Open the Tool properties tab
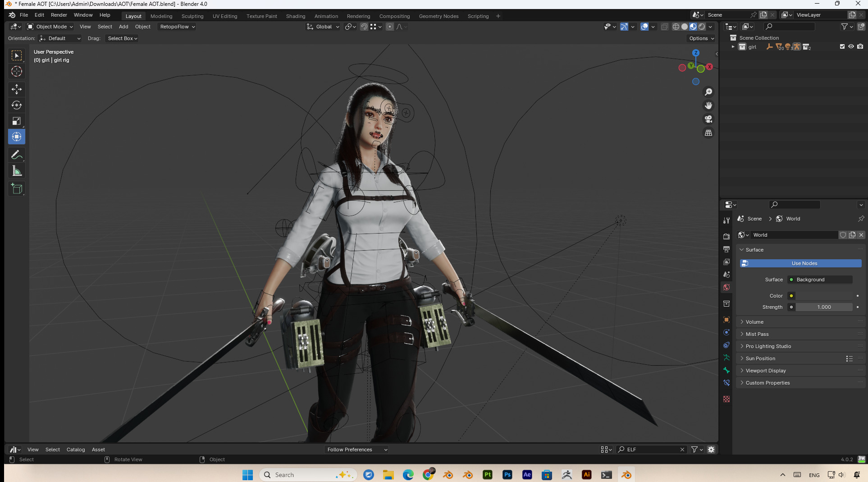 726,220
